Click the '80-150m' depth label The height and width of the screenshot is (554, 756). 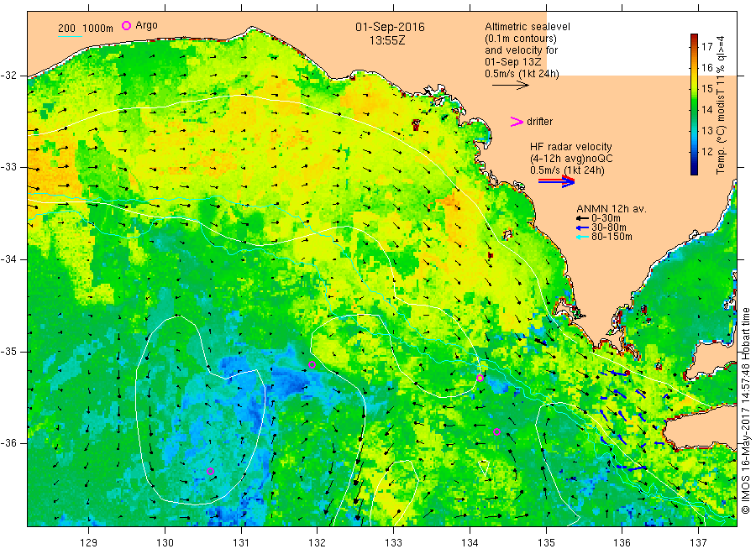[612, 237]
